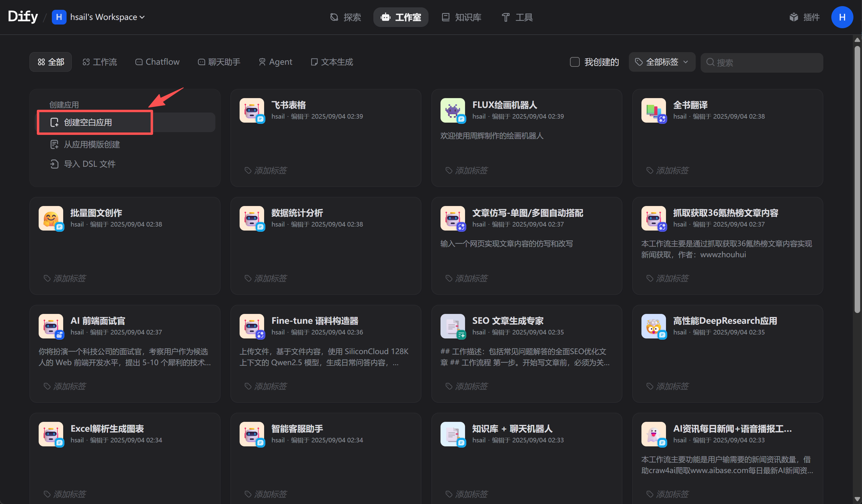Open the 知识库 + 聊天机器人 app icon
The image size is (862, 504).
coord(452,434)
